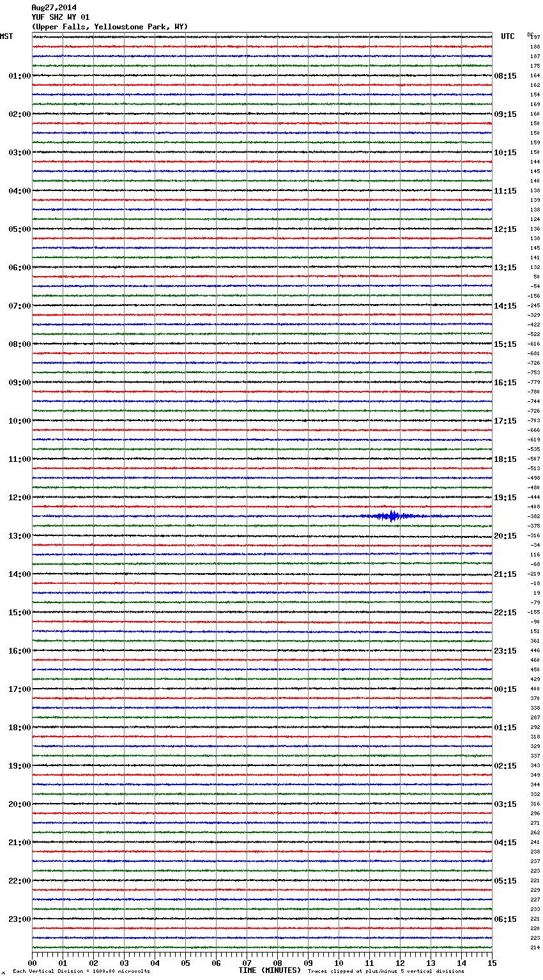The width and height of the screenshot is (543, 980).
Task: Select the 04:15 UTC time label
Action: tap(505, 843)
